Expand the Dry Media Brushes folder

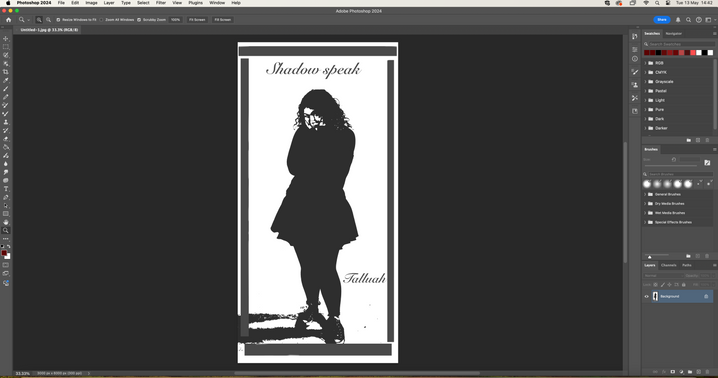646,203
